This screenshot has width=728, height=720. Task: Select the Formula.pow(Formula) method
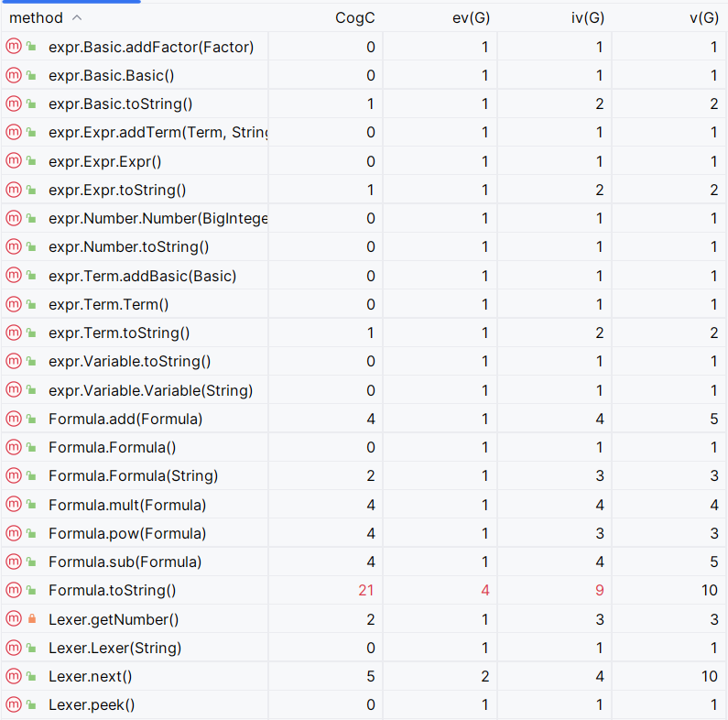[127, 534]
